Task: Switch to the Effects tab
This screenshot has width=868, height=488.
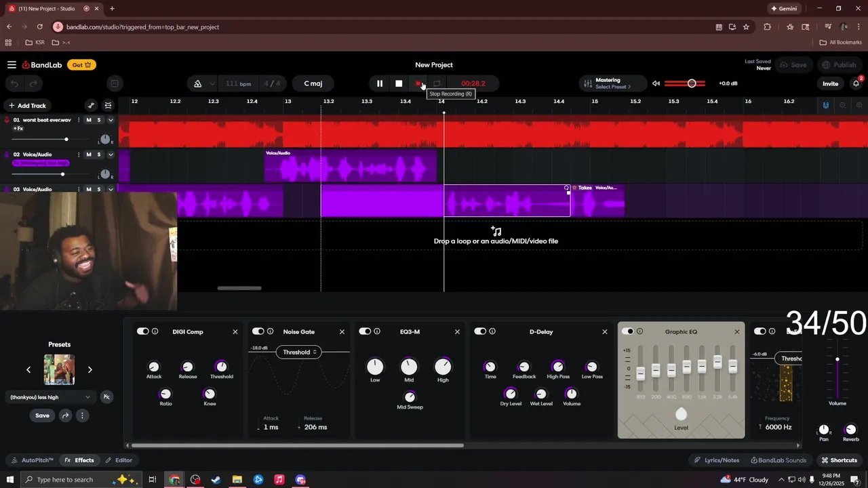Action: 79,460
